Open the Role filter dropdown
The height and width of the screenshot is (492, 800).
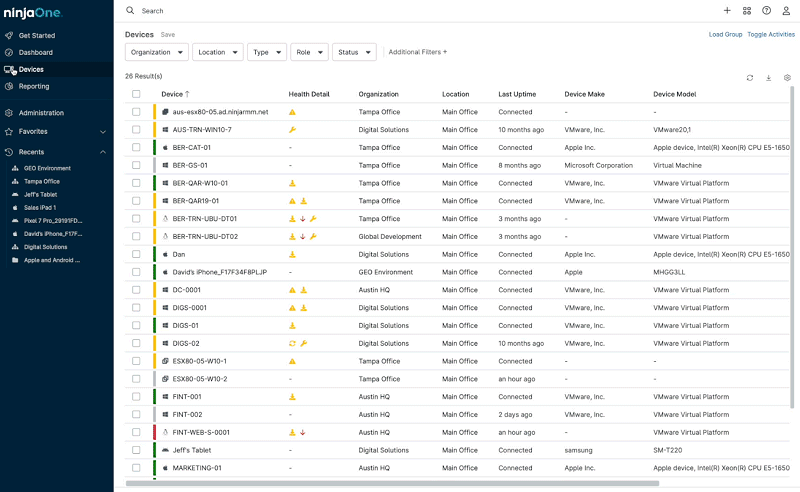(x=309, y=52)
